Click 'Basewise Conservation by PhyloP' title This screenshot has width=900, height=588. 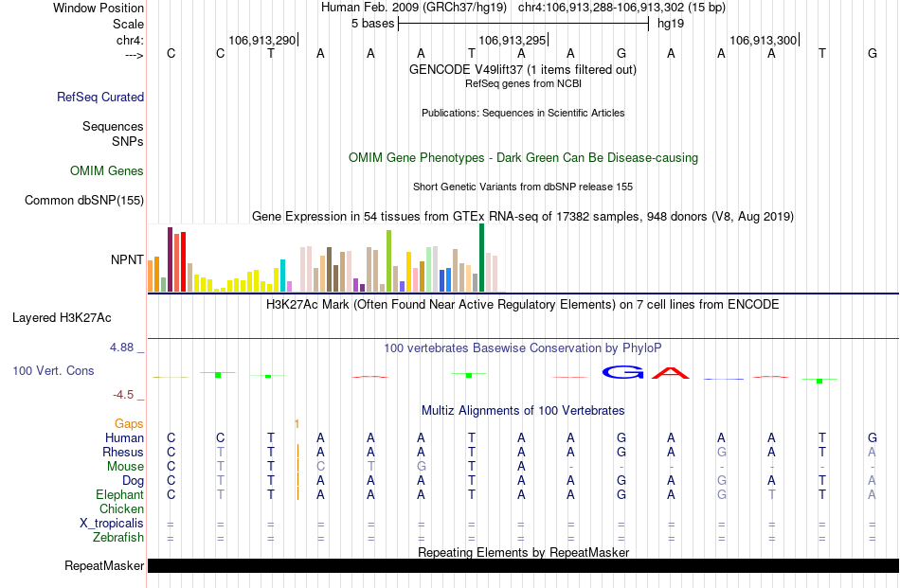pos(522,348)
